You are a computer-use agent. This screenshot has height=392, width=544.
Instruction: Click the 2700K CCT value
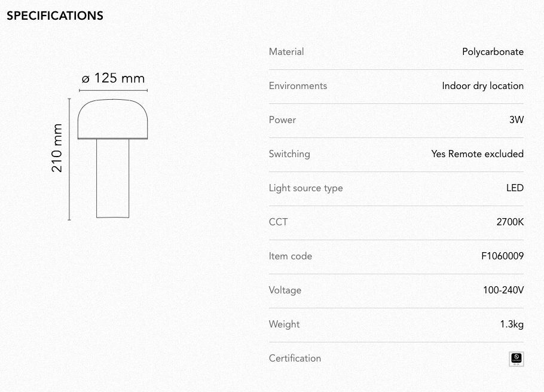[510, 222]
